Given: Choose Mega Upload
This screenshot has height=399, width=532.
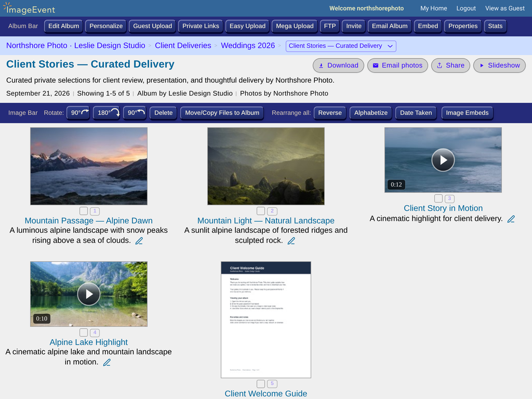Looking at the screenshot, I should tap(295, 26).
